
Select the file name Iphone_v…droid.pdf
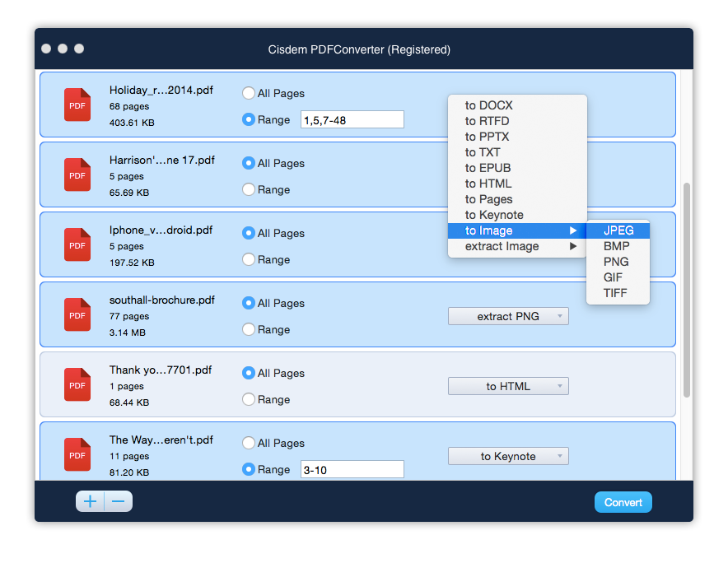pos(161,230)
